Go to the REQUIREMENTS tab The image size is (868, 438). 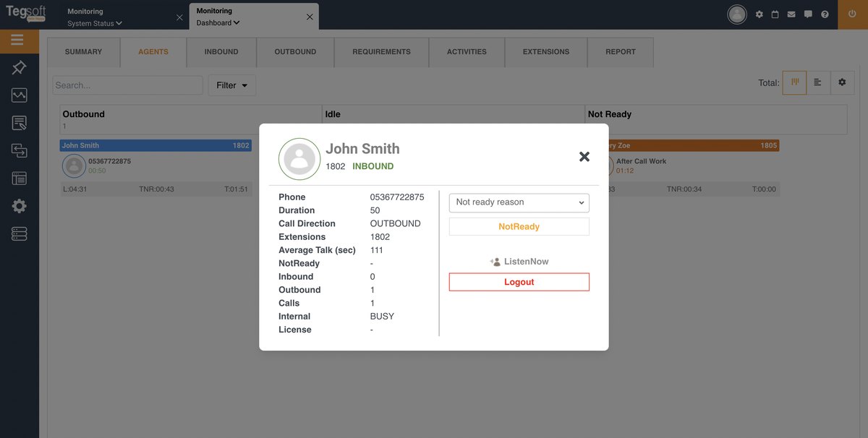tap(381, 52)
